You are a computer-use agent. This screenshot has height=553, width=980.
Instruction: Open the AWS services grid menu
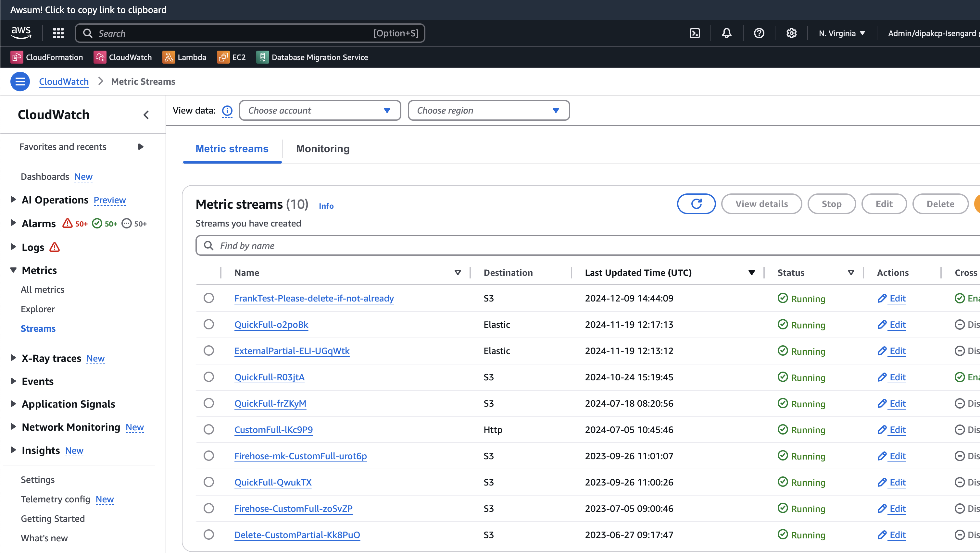[58, 33]
